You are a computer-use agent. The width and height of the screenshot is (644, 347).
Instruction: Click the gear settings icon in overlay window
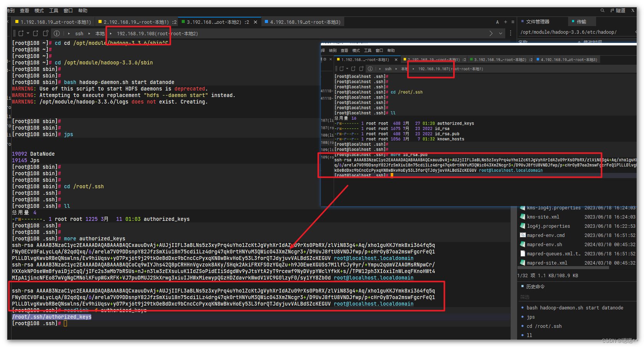tap(325, 59)
